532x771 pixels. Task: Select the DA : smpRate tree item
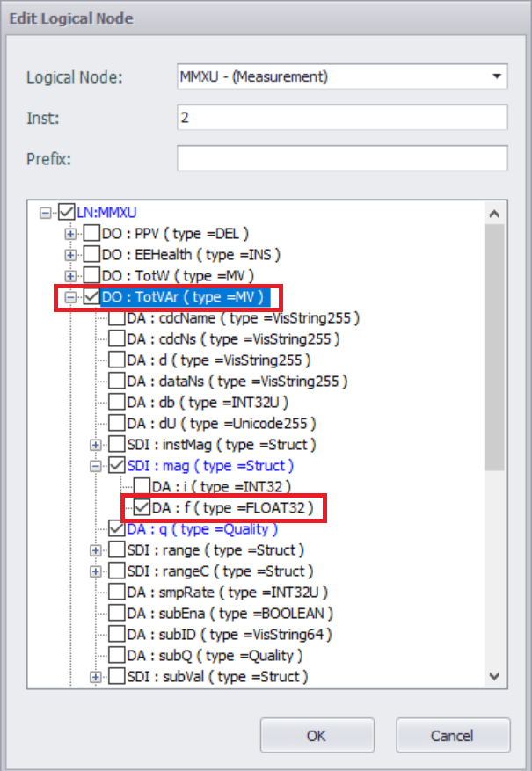227,593
